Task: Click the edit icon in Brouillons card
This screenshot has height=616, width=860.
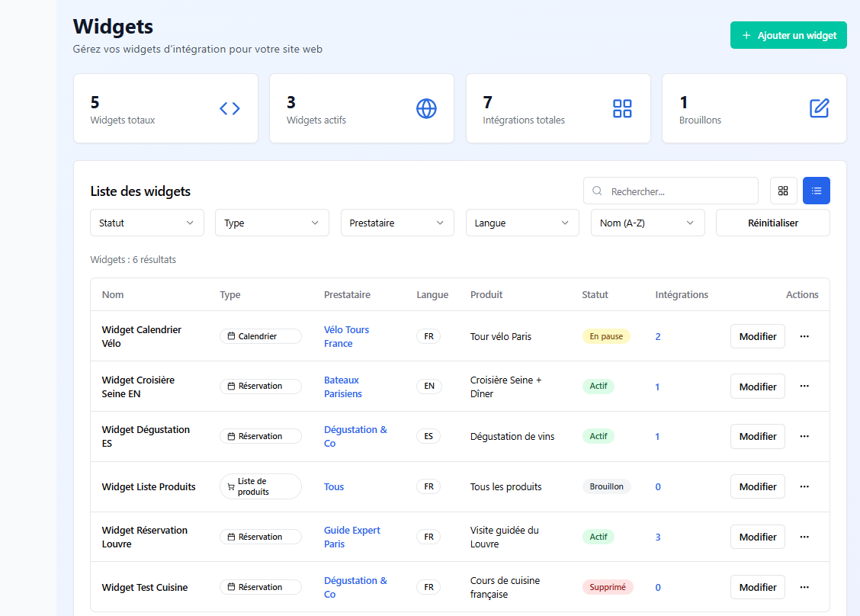Action: 819,108
